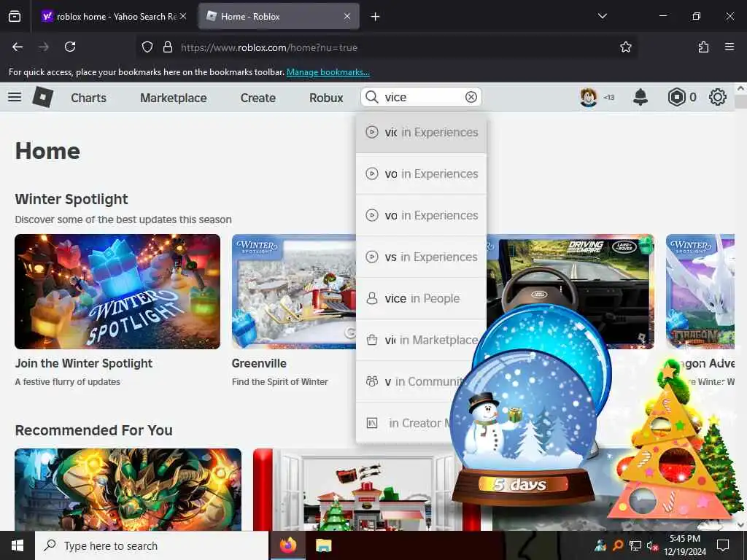
Task: Open the avatar profile icon
Action: [589, 97]
